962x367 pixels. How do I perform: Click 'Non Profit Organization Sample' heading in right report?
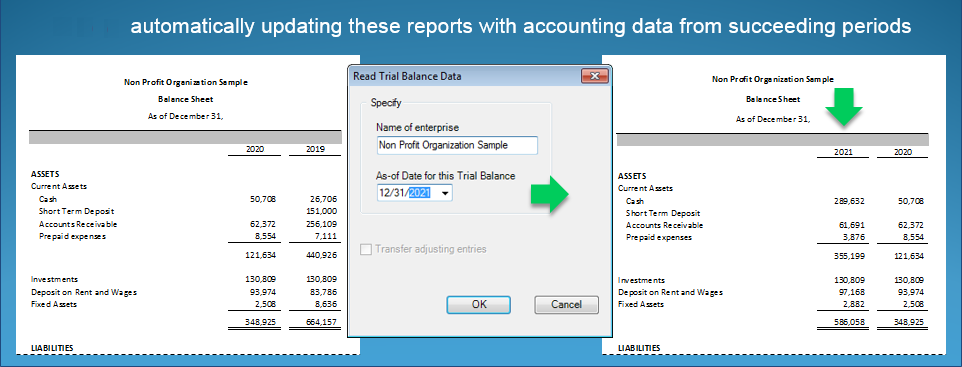coord(773,79)
